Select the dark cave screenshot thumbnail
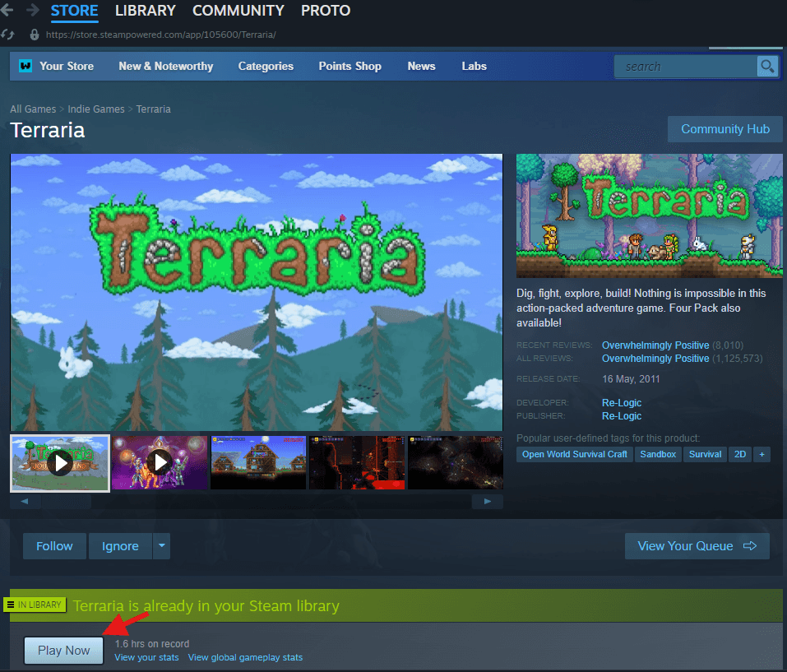 coord(456,463)
